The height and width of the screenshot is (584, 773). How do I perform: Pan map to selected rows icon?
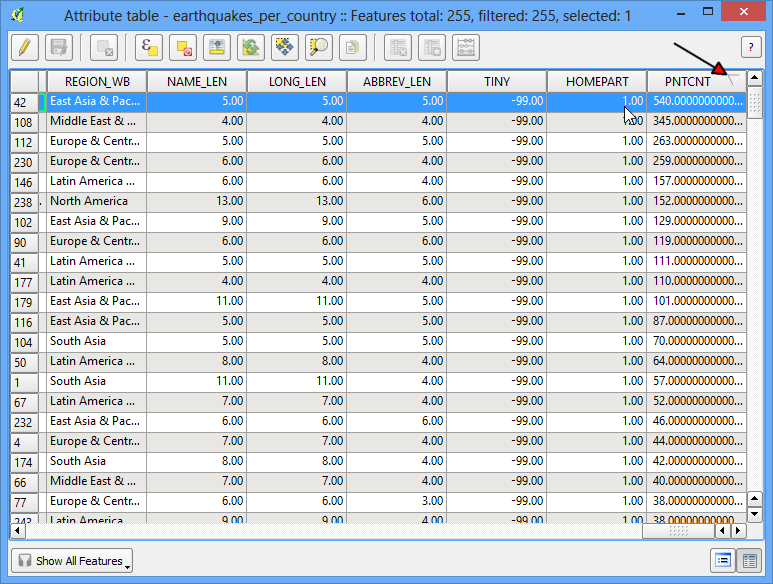pyautogui.click(x=285, y=48)
